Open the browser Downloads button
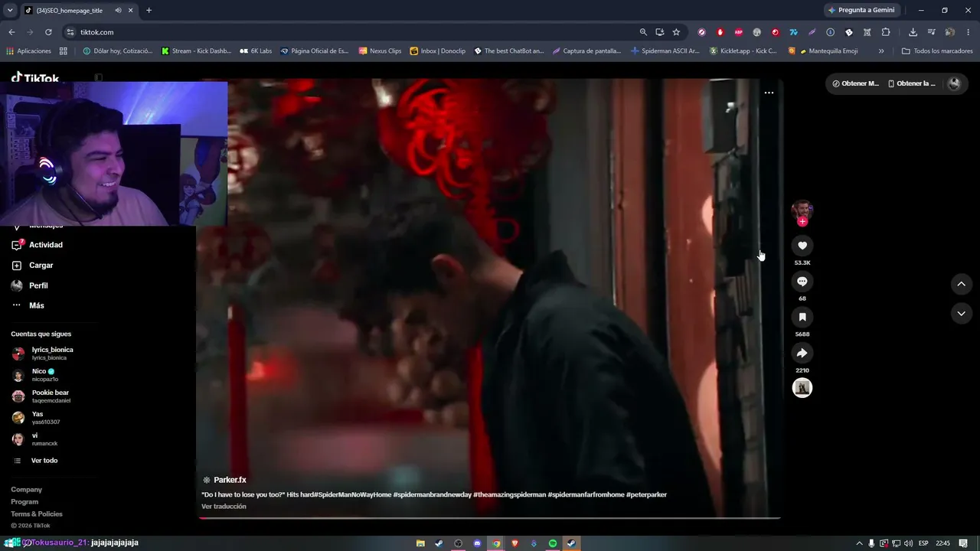Viewport: 980px width, 551px height. [913, 32]
